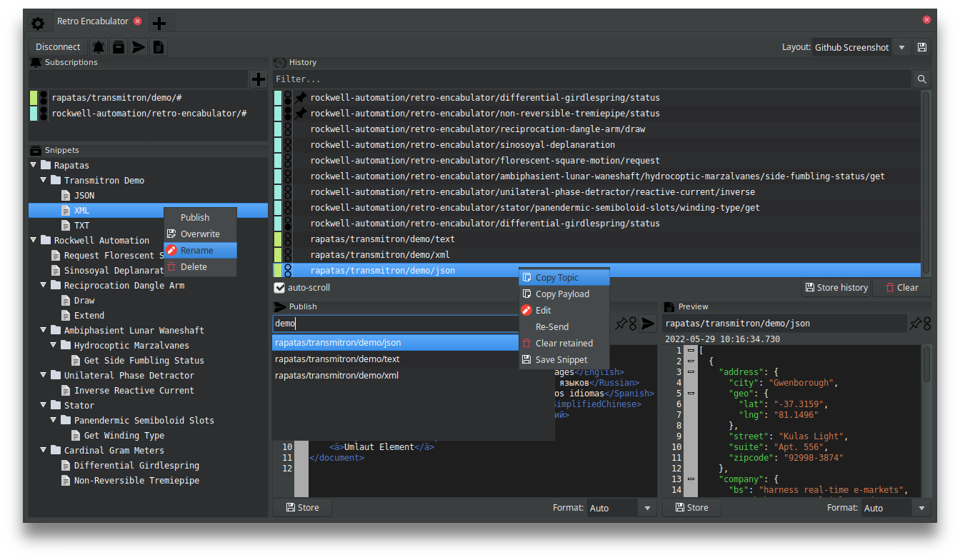Click cyan color swatch of rockwell-automation/retro-encabulator/# subscription

coord(34,113)
